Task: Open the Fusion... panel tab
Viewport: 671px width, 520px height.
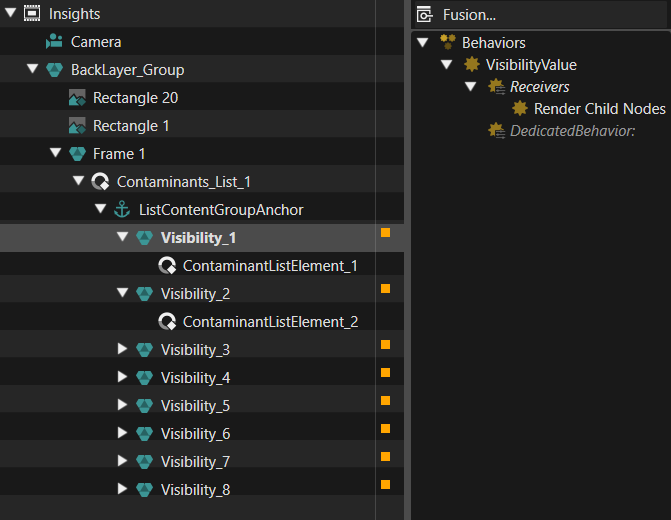Action: 469,15
